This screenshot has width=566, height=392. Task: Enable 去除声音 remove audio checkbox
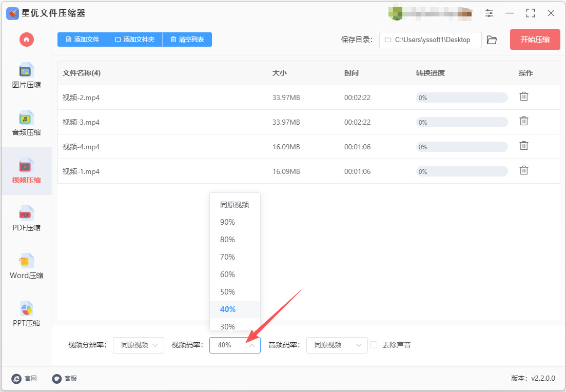374,345
